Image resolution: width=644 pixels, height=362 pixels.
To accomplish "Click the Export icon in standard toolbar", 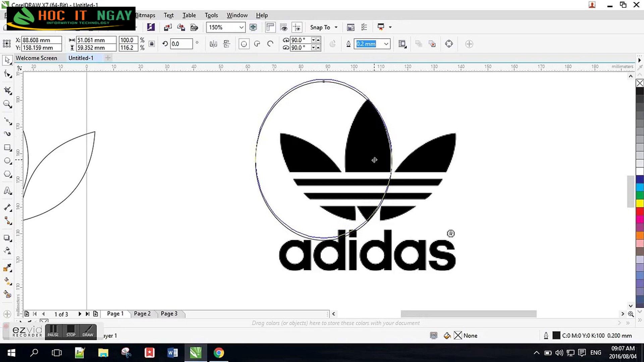I will point(181,27).
